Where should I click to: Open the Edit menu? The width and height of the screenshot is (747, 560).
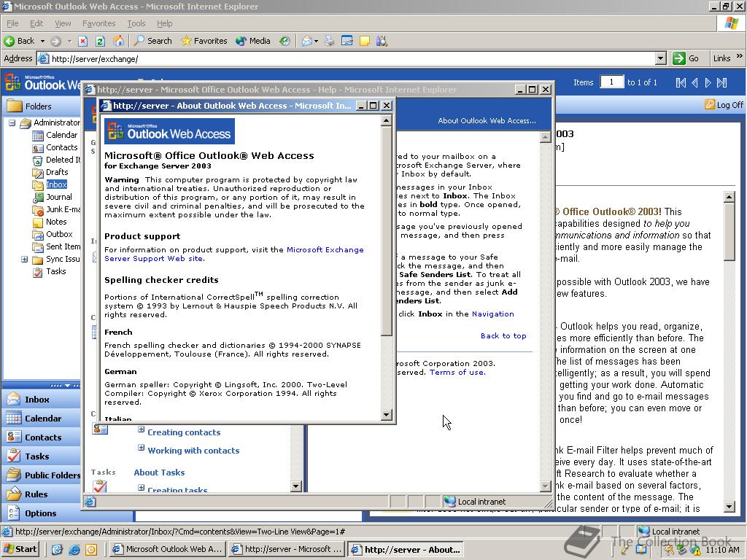(36, 23)
